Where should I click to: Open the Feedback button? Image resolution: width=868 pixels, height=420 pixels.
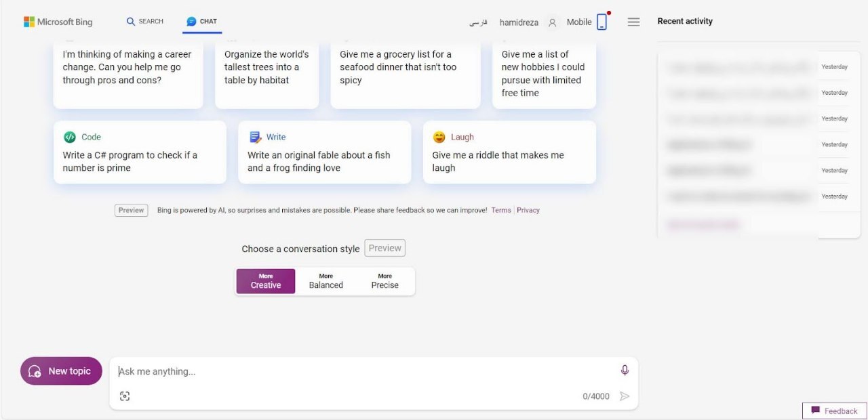point(834,411)
